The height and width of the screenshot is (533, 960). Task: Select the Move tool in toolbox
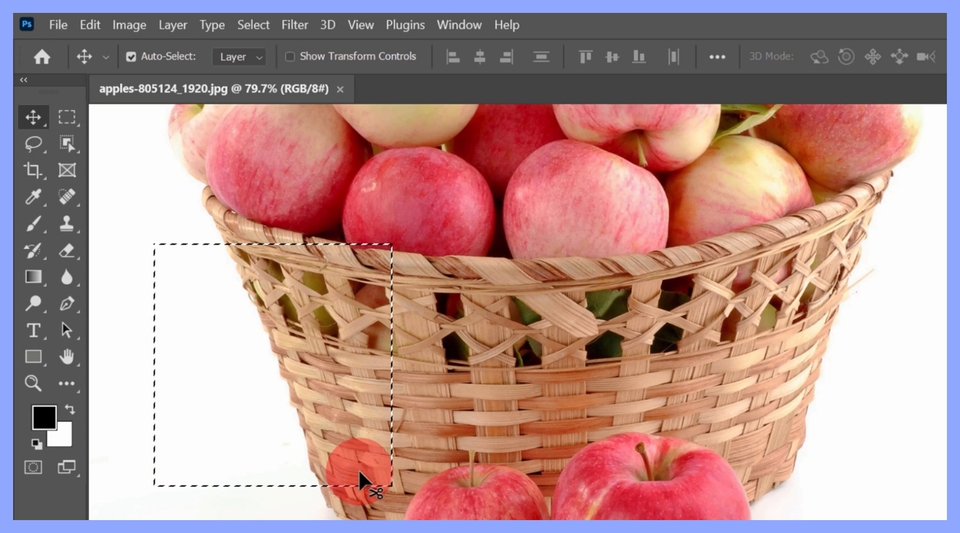33,117
